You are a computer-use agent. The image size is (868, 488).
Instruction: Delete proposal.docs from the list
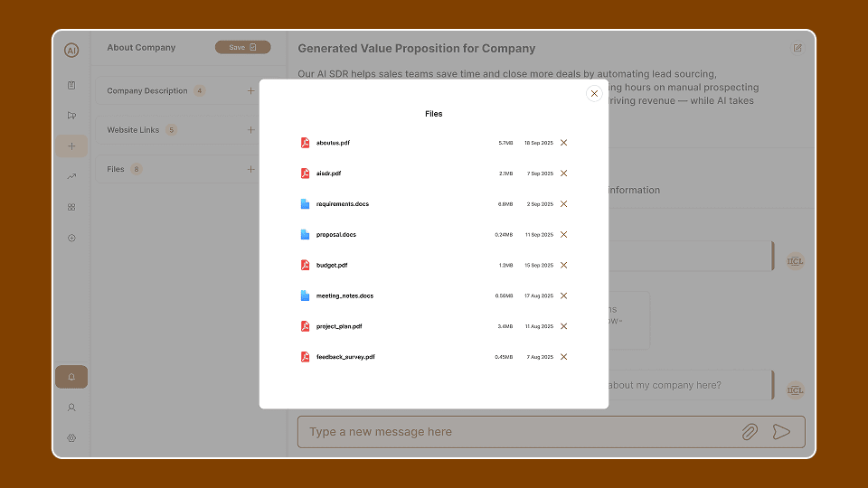pos(563,235)
